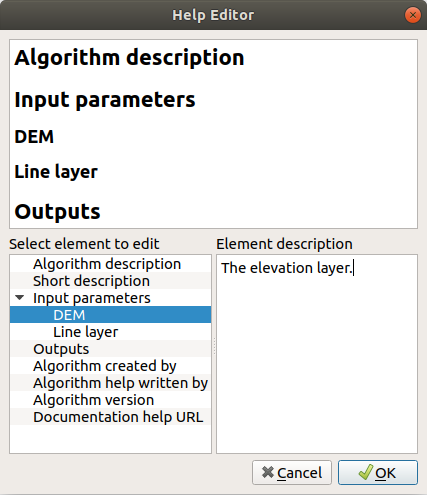Collapse the Input parameters tree node

point(20,297)
